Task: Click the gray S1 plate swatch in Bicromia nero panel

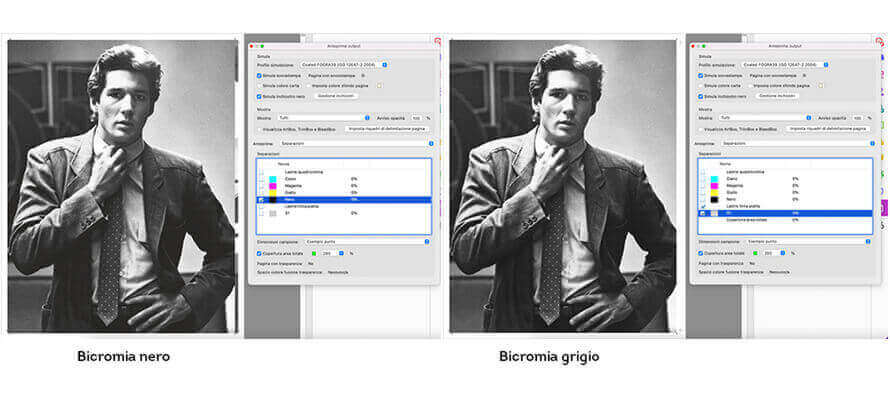Action: 273,213
